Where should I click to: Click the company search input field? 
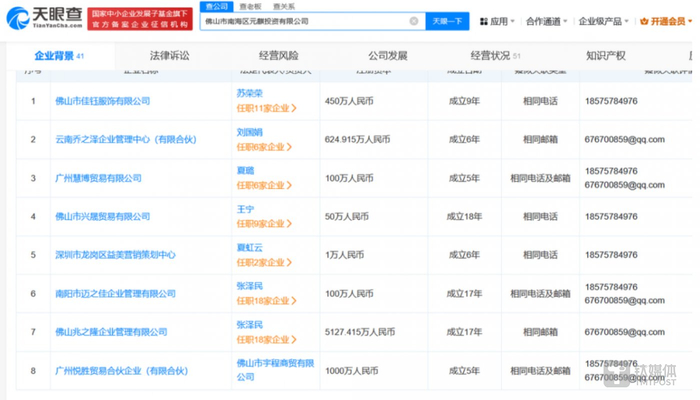click(x=300, y=20)
